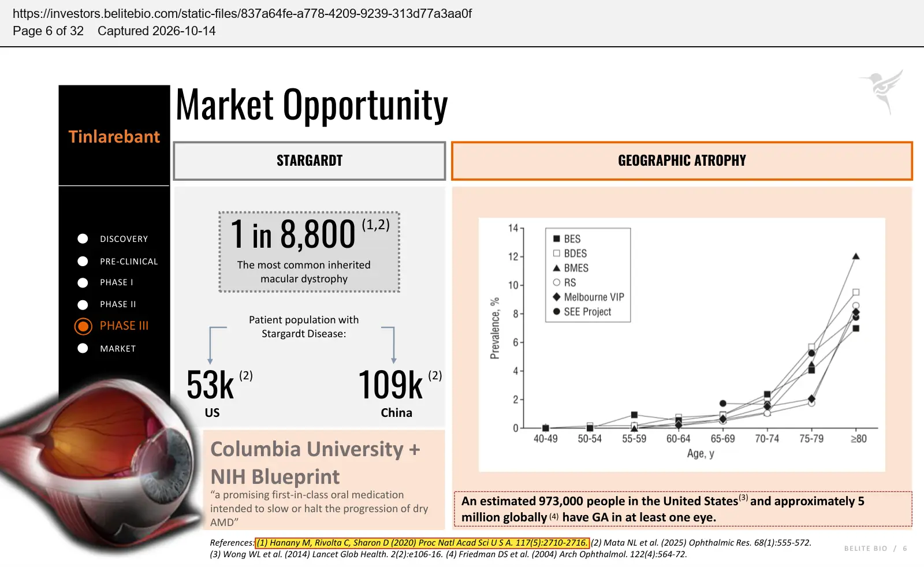Click the 'Age, y' axis label
This screenshot has height=567, width=924.
701,454
